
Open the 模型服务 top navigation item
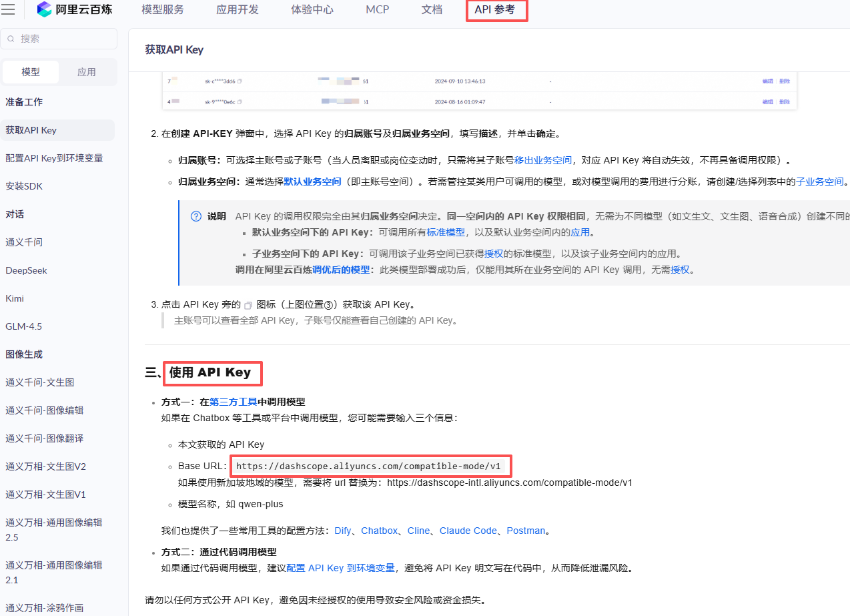(163, 10)
